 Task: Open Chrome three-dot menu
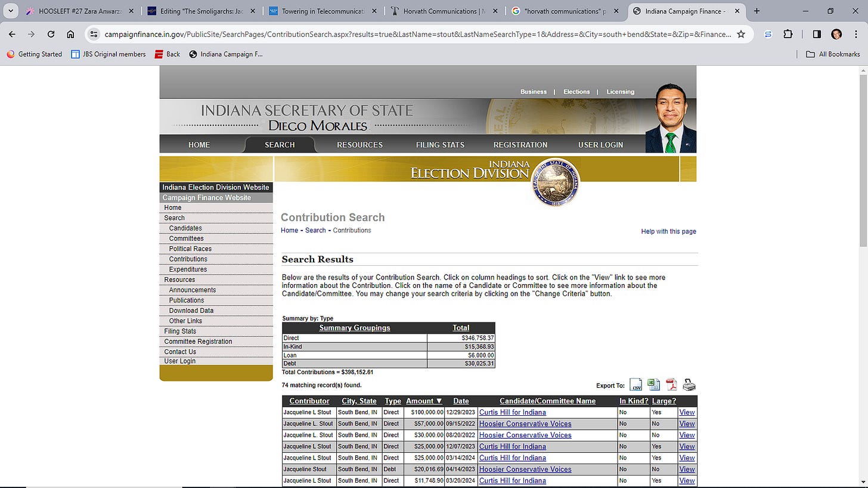[855, 34]
